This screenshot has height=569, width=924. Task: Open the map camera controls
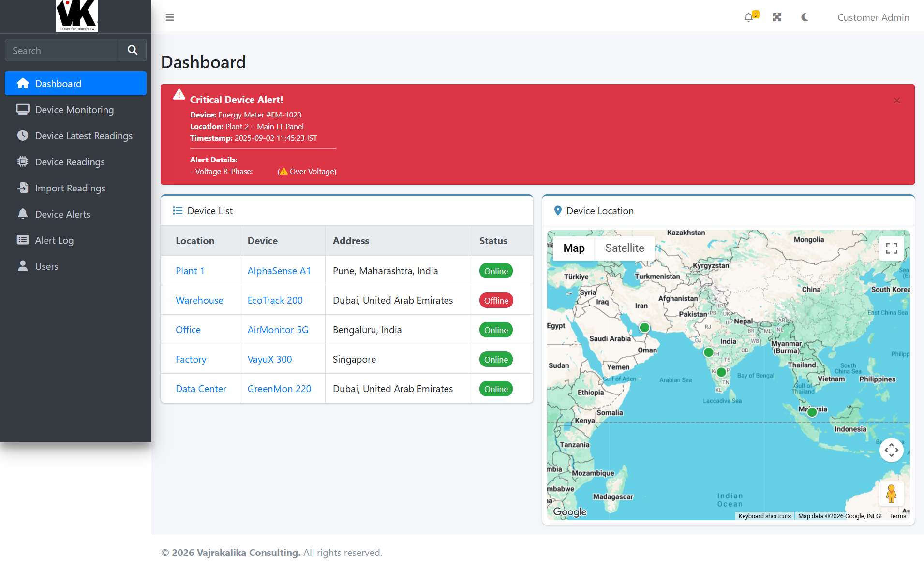892,450
